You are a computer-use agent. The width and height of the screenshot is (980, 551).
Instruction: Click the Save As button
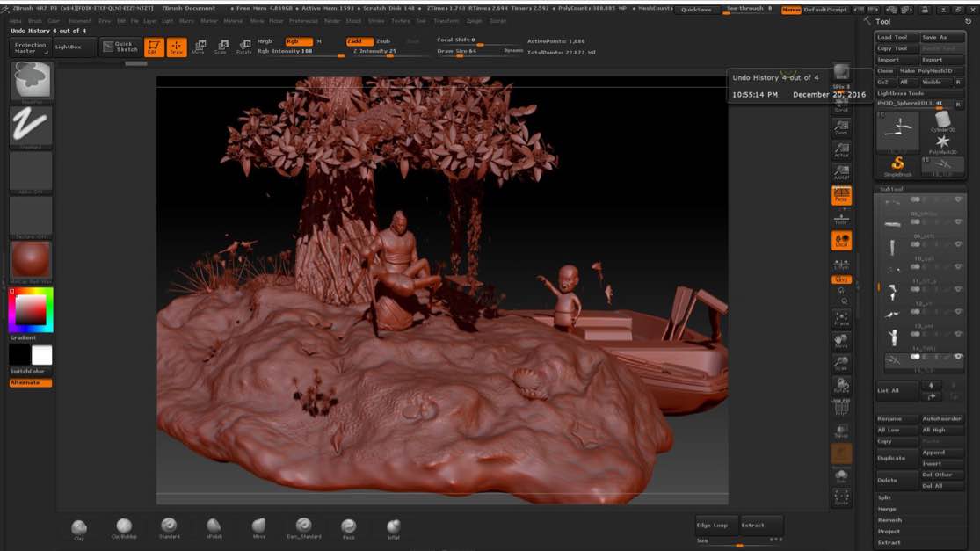tap(942, 38)
